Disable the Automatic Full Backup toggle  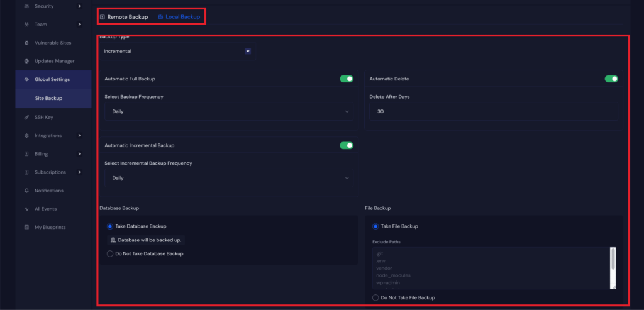tap(347, 79)
